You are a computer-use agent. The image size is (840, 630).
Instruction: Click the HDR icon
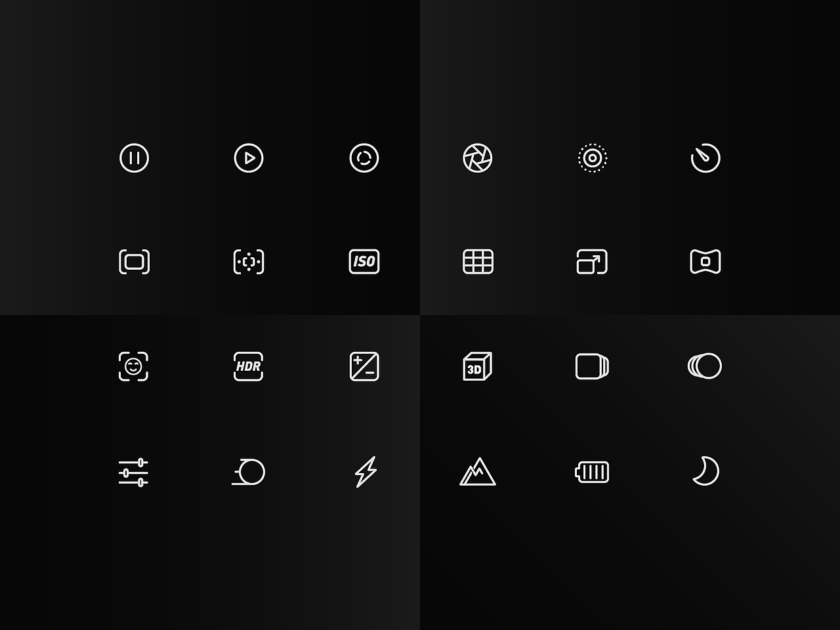[248, 366]
